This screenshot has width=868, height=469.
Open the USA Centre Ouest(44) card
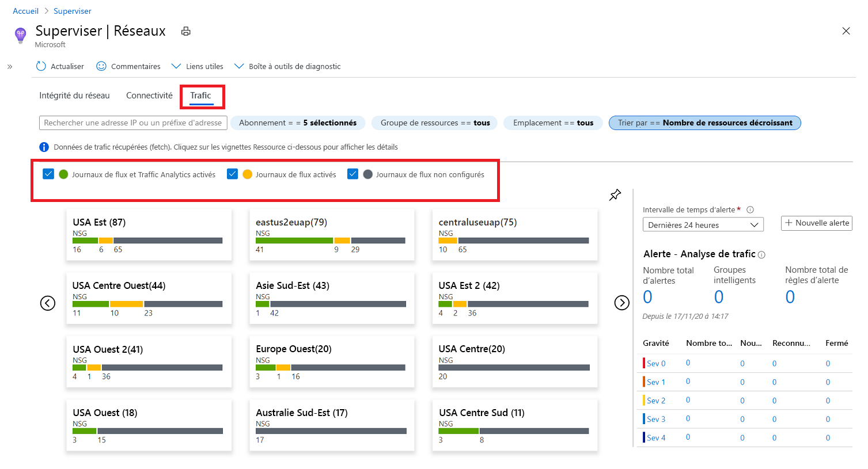coord(149,298)
